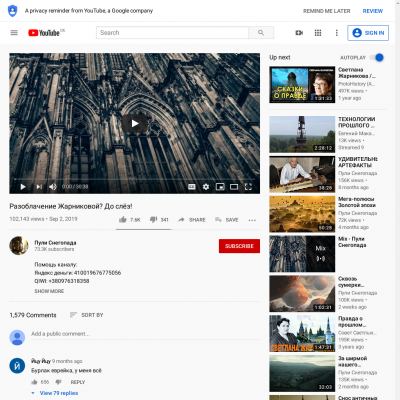Click the commenter's blue Й avatar
This screenshot has height=400, width=400.
[17, 366]
